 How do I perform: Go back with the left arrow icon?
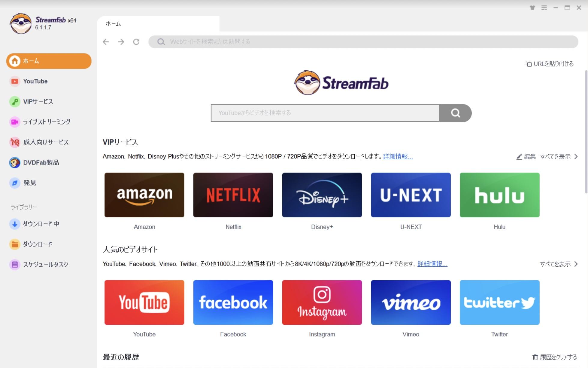[106, 42]
